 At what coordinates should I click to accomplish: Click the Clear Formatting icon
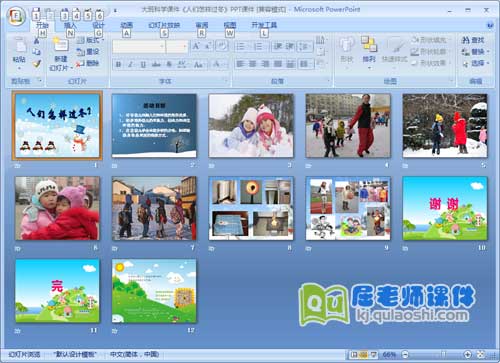click(x=222, y=46)
